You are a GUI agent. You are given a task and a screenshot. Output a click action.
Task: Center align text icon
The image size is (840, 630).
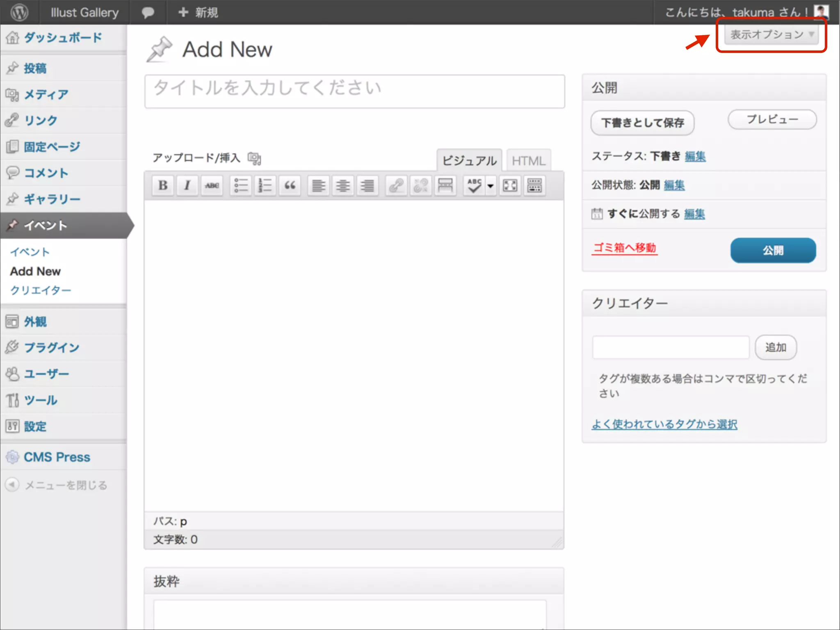click(x=343, y=185)
